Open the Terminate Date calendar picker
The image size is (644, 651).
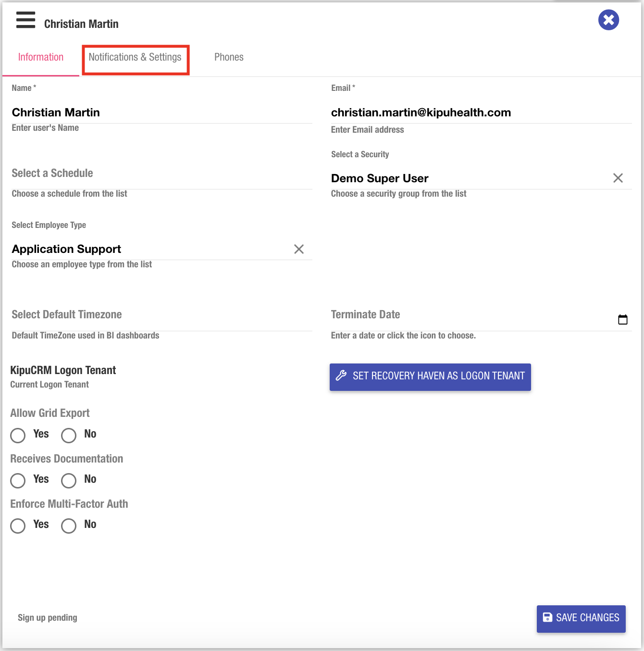(x=622, y=320)
